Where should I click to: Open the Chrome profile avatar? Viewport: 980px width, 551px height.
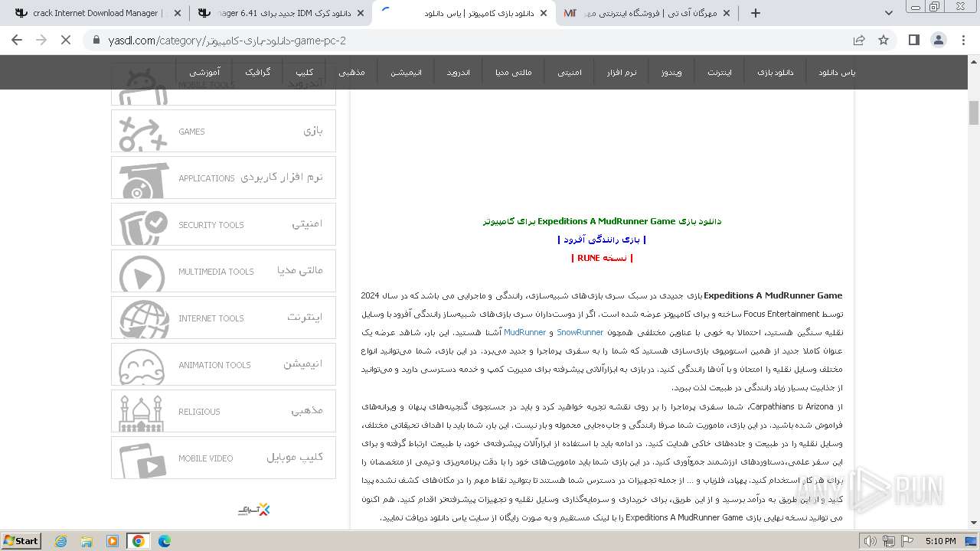click(x=938, y=40)
